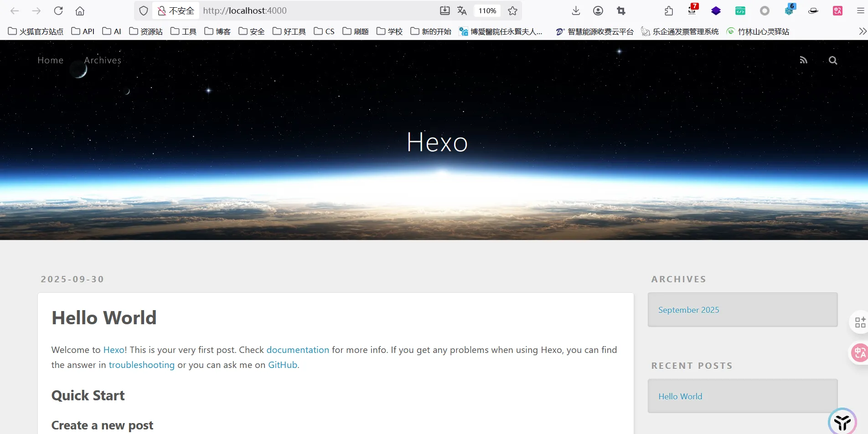This screenshot has width=868, height=434.
Task: Click the address bar URL field
Action: 315,11
